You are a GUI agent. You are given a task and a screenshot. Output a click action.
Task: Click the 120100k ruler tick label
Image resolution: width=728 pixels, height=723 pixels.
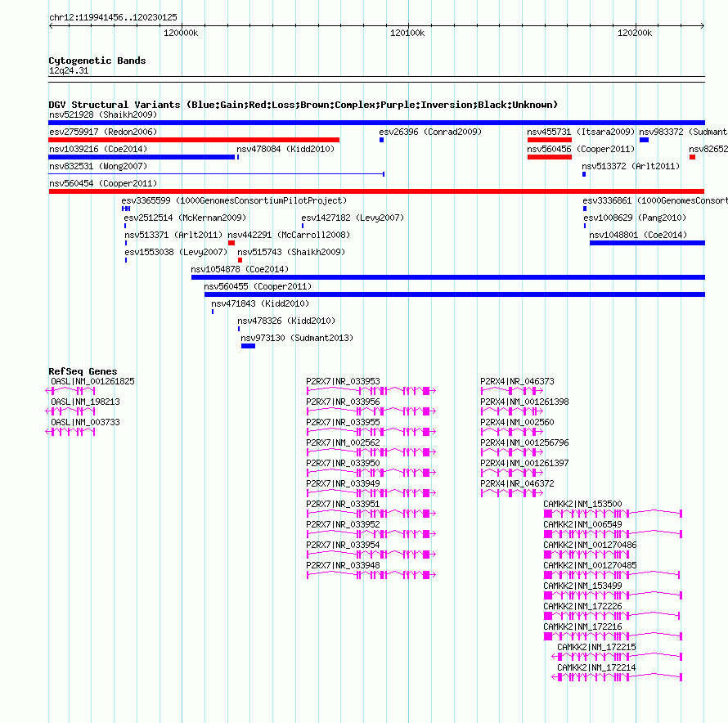[407, 33]
